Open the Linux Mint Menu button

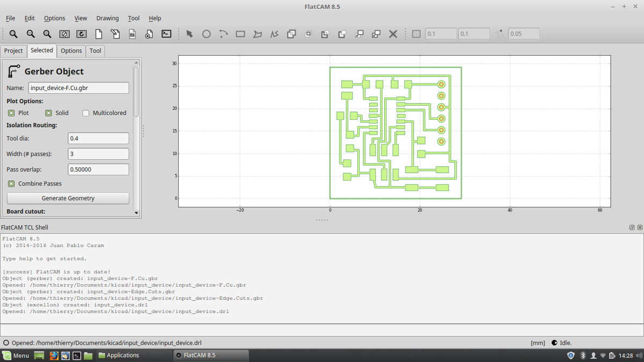pyautogui.click(x=16, y=356)
